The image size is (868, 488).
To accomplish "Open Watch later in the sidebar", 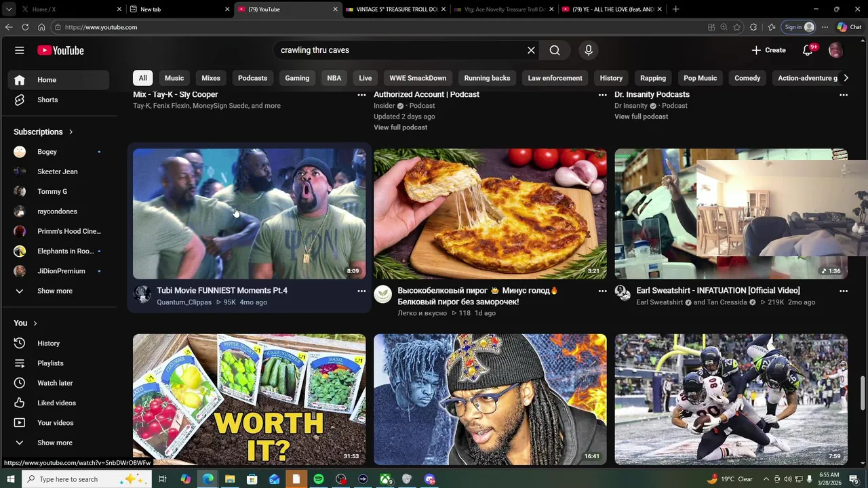I will [59, 383].
